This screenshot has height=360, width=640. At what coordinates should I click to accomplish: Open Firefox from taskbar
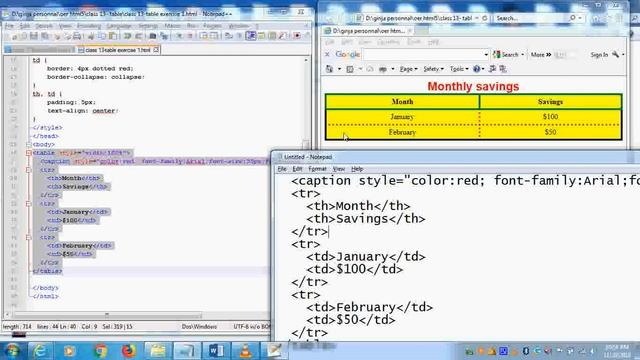[x=129, y=351]
